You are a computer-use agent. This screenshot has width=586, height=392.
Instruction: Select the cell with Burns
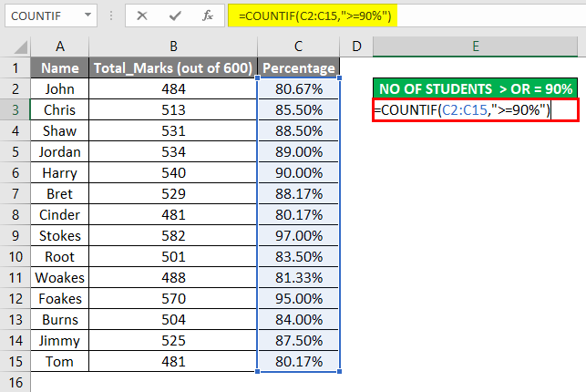[60, 319]
